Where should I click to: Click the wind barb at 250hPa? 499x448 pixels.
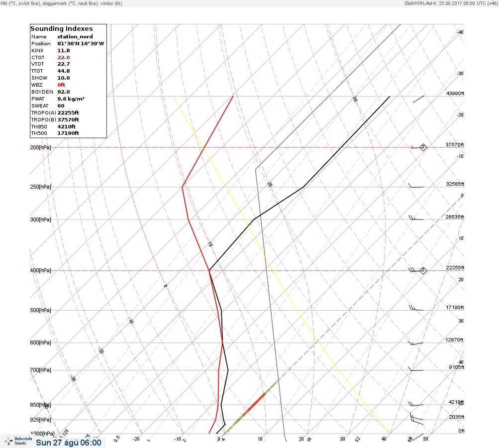(x=416, y=185)
